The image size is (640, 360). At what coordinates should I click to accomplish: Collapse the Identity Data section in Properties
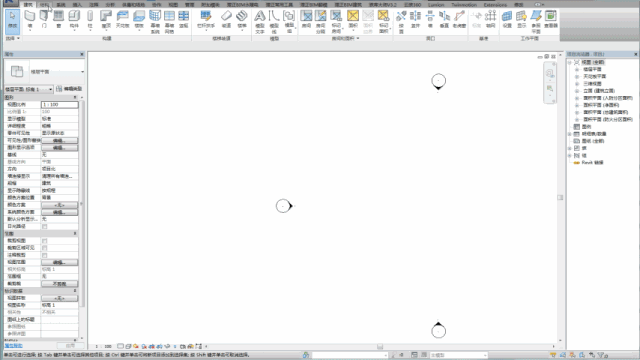pyautogui.click(x=75, y=291)
